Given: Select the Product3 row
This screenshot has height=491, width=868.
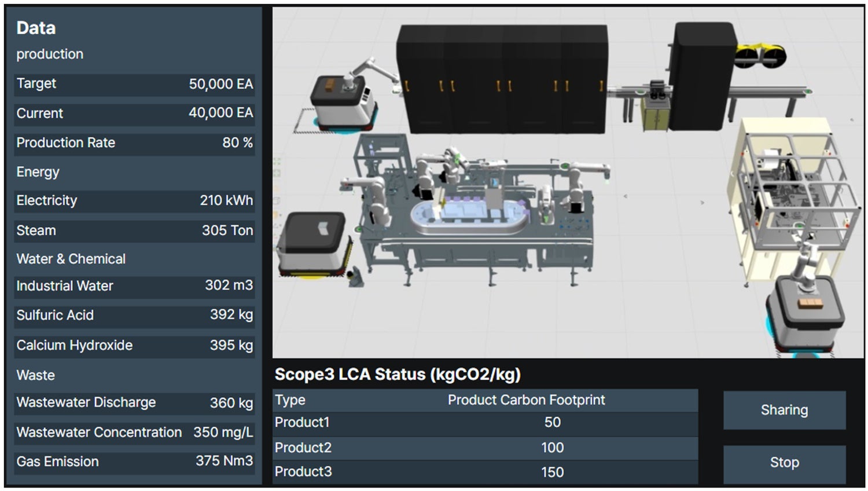Looking at the screenshot, I should click(485, 472).
